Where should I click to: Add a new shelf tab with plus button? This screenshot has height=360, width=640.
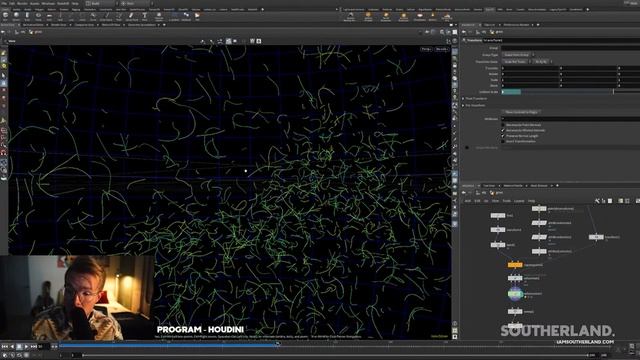tap(262, 9)
